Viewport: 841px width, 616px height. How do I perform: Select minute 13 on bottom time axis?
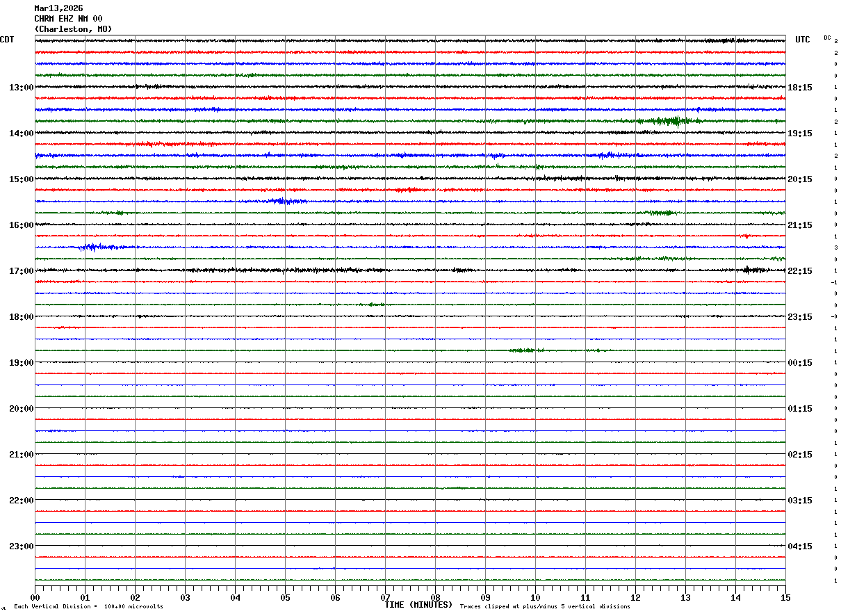click(685, 597)
